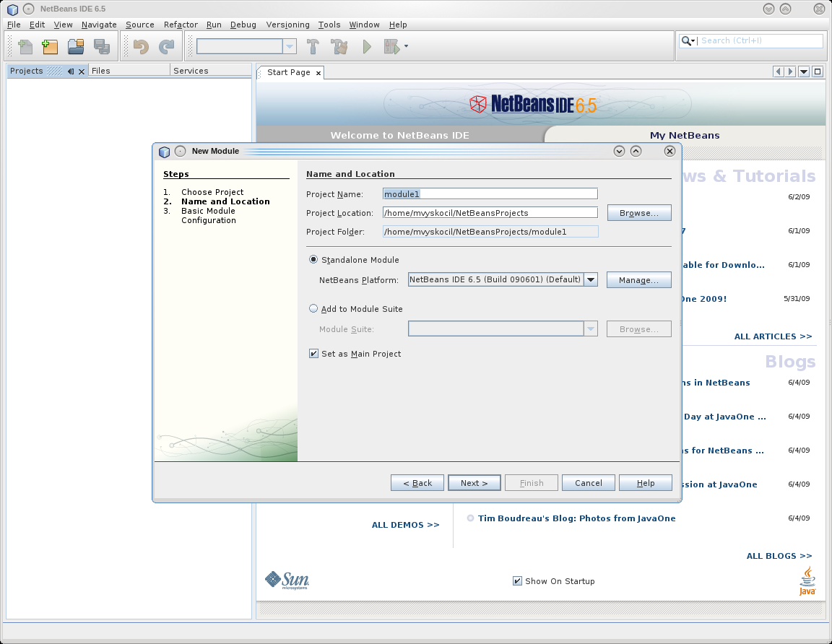Click the Open Project toolbar icon
Image resolution: width=832 pixels, height=644 pixels.
point(76,47)
